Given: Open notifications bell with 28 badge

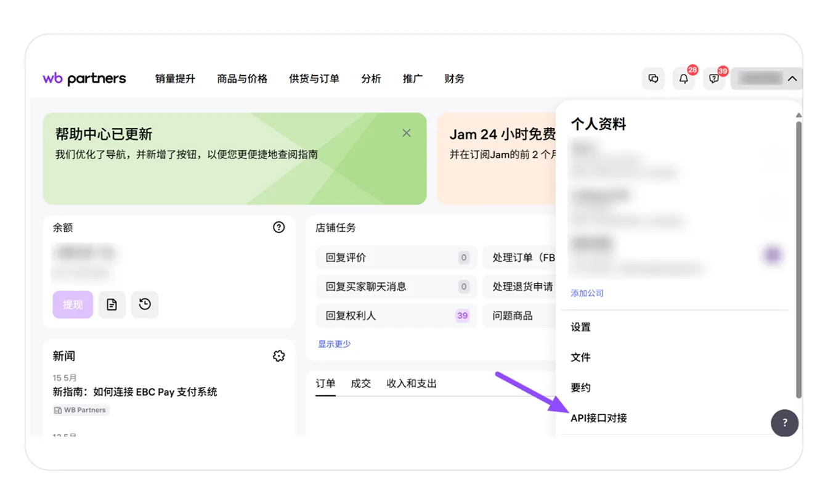Looking at the screenshot, I should 684,79.
